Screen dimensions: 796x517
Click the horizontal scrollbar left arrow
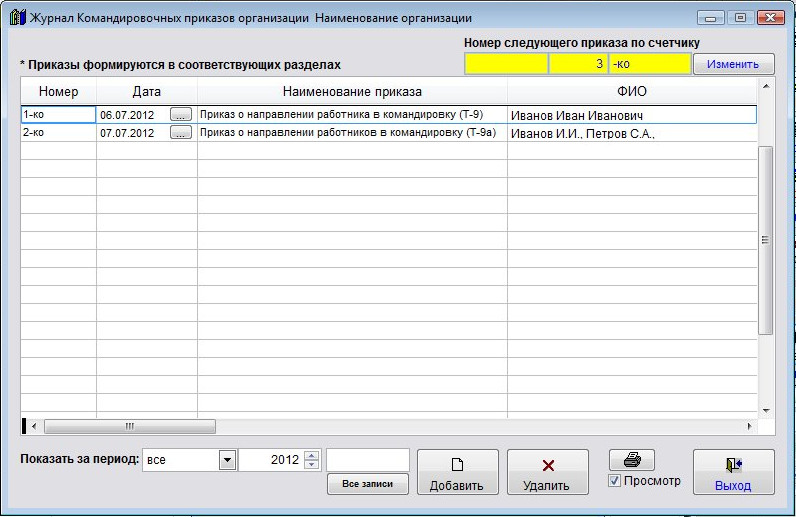[34, 427]
